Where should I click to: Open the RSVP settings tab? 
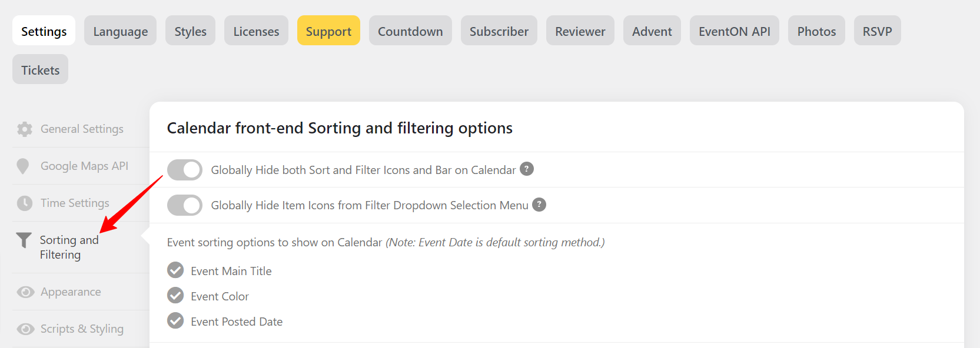(877, 31)
